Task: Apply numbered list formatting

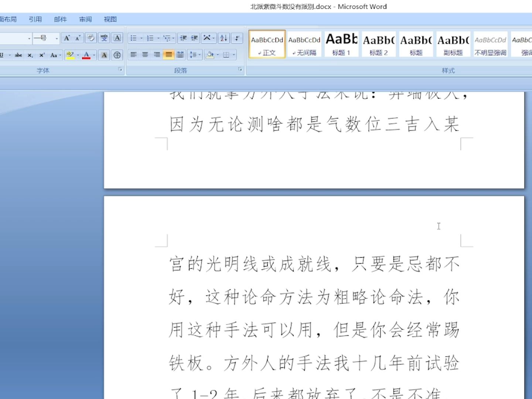Action: [x=150, y=38]
